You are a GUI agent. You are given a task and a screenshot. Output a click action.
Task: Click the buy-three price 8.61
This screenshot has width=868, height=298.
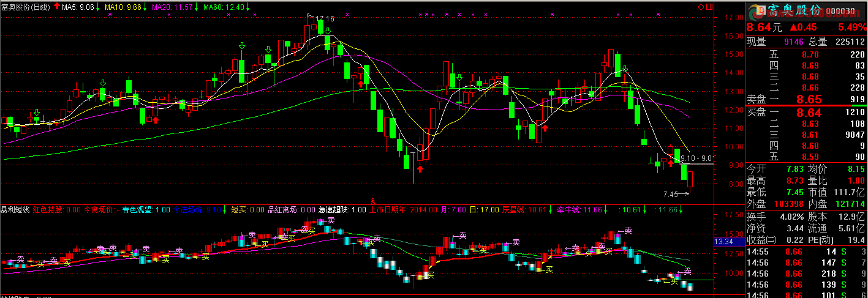pos(810,135)
